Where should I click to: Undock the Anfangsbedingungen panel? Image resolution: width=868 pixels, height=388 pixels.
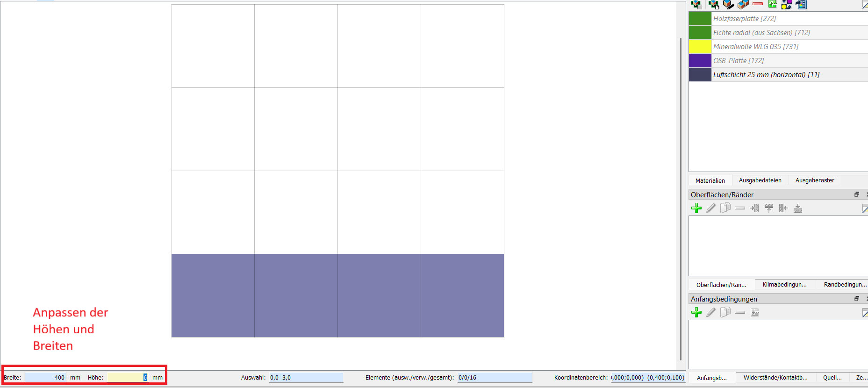(x=857, y=299)
